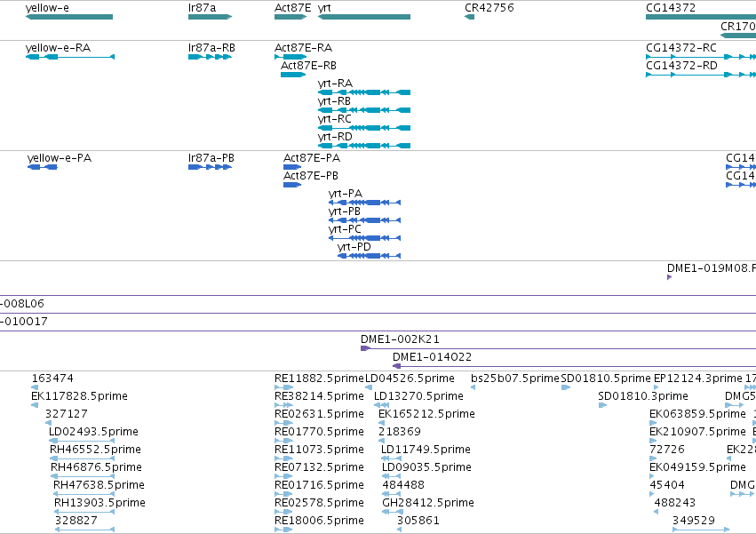Screen dimensions: 756x534
Task: Click the LD02493.5prime EST
Action: [82, 441]
